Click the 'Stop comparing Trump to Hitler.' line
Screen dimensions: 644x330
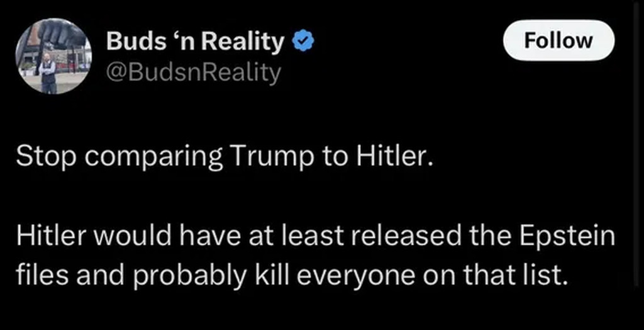point(225,156)
